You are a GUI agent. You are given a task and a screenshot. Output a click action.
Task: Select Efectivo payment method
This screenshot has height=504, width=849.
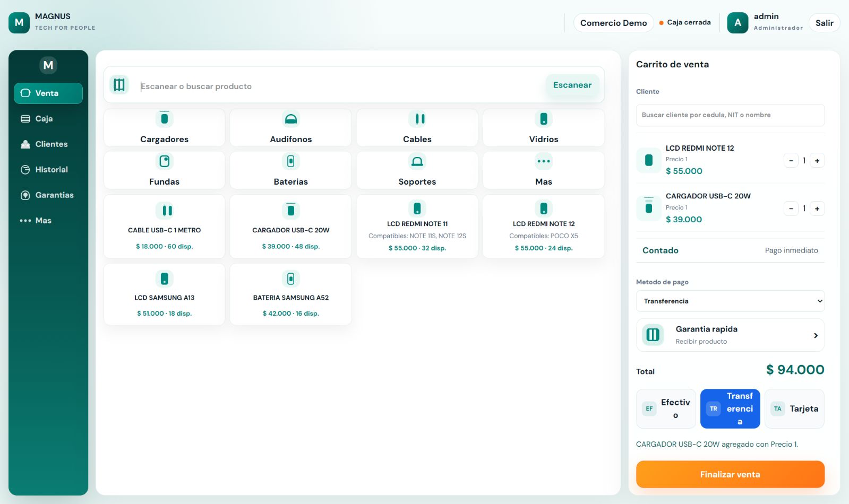pos(666,409)
